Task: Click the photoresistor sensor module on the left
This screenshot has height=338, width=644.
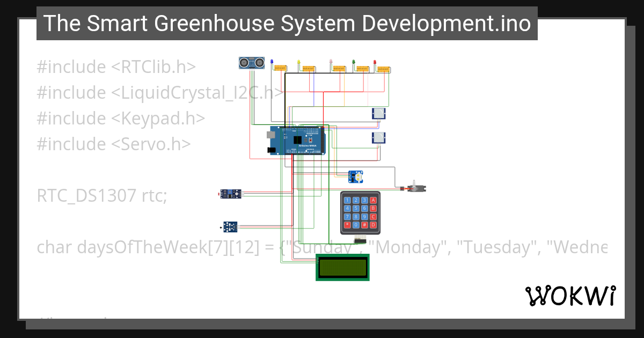Action: (x=232, y=194)
